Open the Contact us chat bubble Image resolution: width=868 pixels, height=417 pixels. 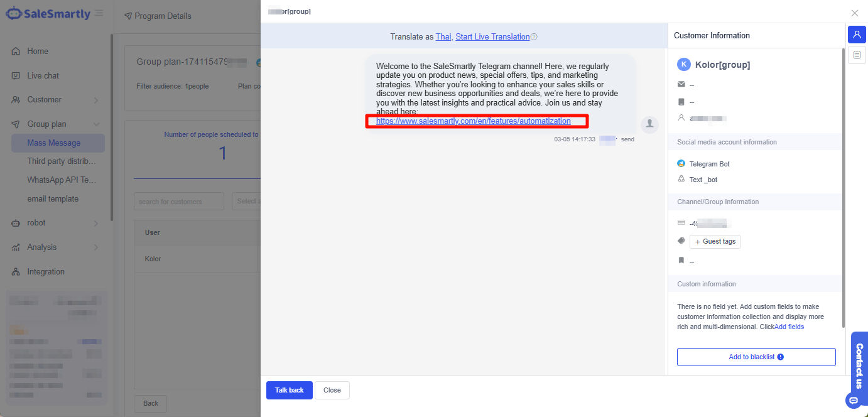tap(853, 400)
